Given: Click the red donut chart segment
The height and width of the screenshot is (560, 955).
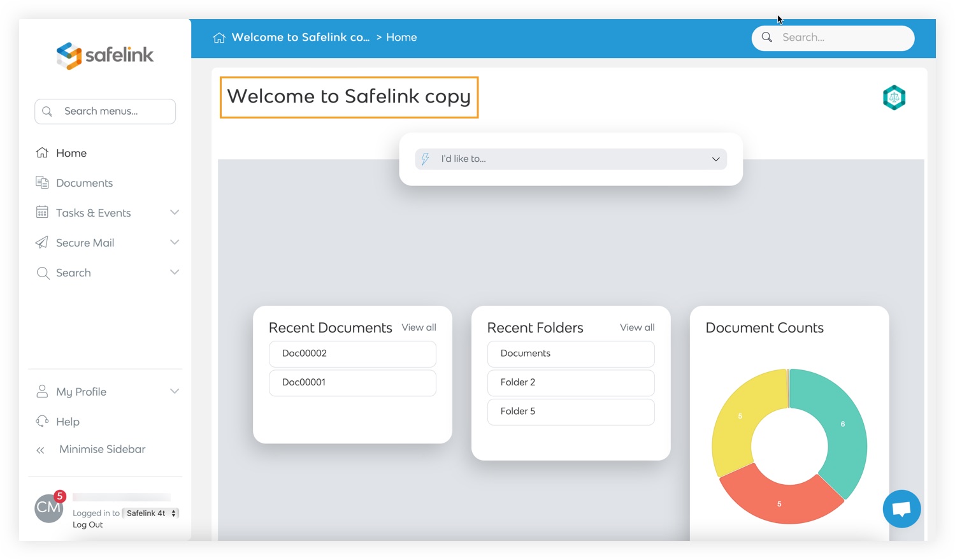Looking at the screenshot, I should [779, 503].
